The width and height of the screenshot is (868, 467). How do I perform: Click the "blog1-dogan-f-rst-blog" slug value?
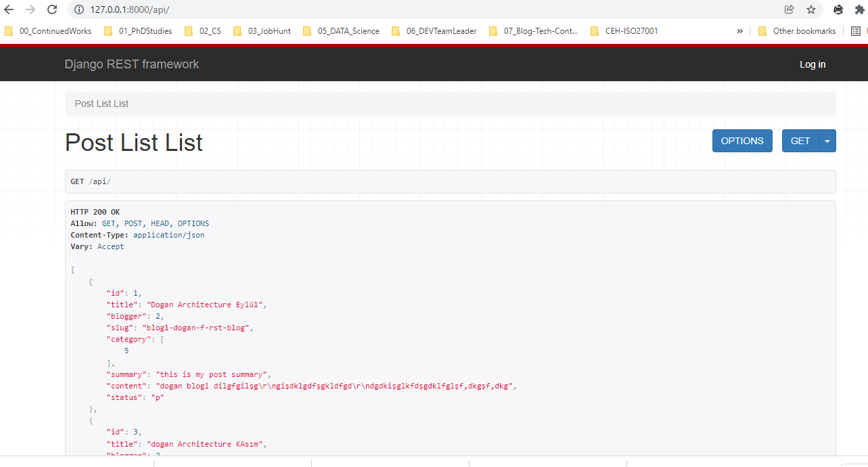tap(198, 328)
